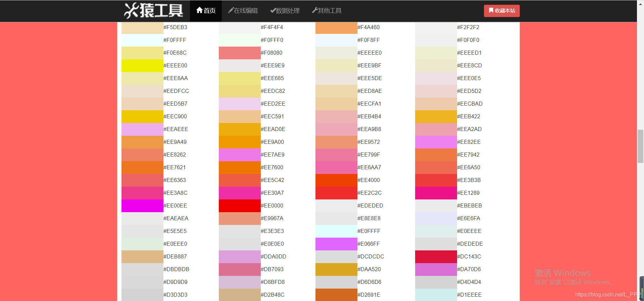Viewport: 644px width, 301px height.
Task: Select the #F08080 light coral swatch
Action: pos(240,53)
